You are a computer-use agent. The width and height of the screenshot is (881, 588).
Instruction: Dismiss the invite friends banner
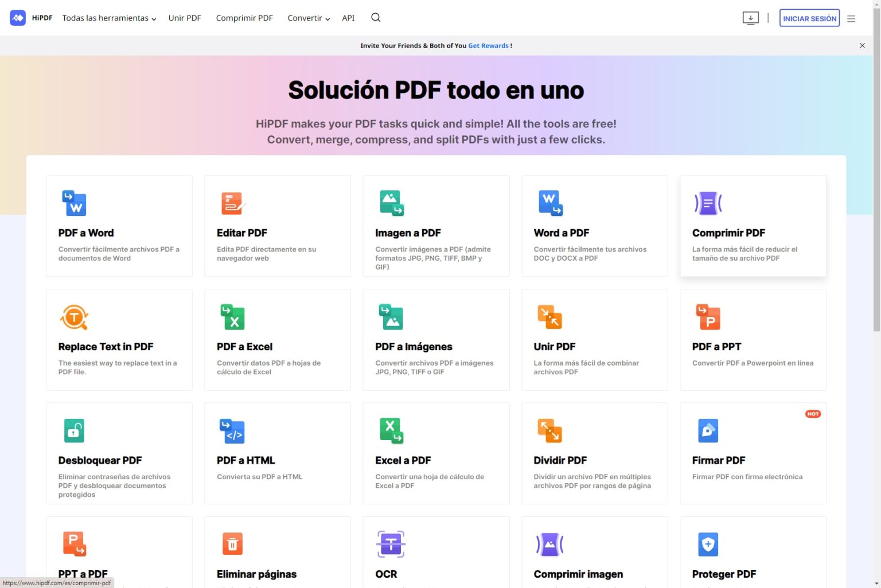pyautogui.click(x=862, y=45)
